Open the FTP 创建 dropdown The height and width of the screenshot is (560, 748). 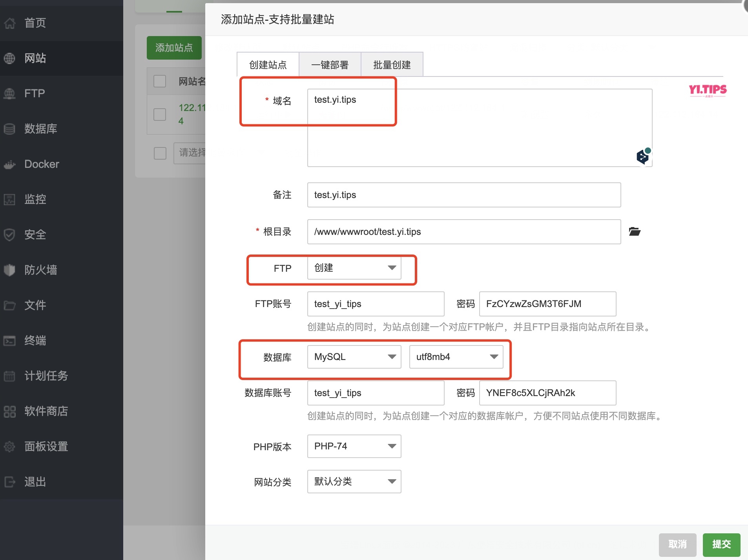[x=354, y=268]
